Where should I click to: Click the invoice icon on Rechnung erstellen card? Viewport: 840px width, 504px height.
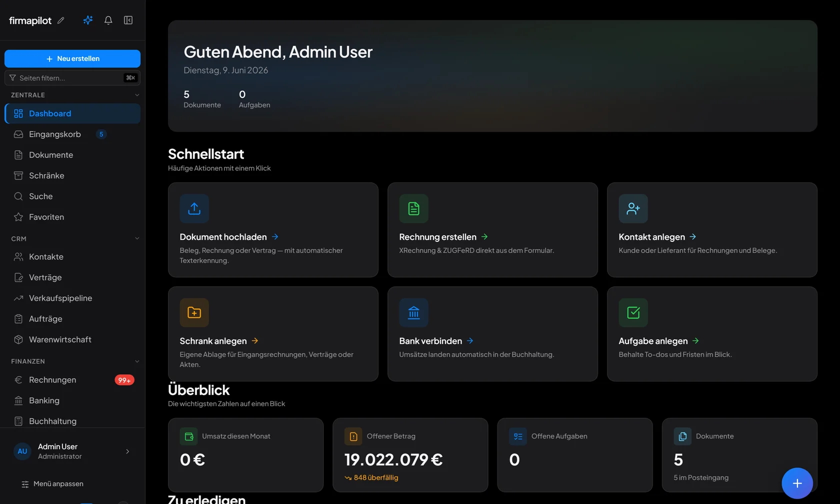pyautogui.click(x=414, y=209)
